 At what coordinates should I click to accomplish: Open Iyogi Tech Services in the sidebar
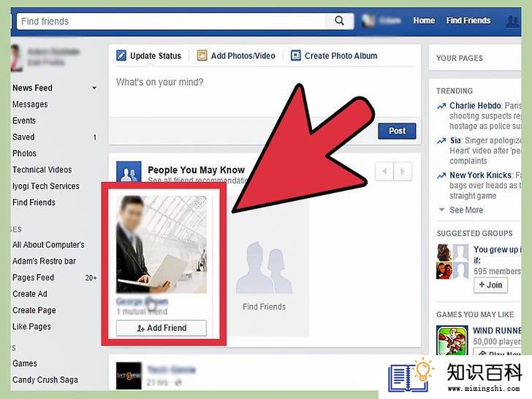[46, 186]
